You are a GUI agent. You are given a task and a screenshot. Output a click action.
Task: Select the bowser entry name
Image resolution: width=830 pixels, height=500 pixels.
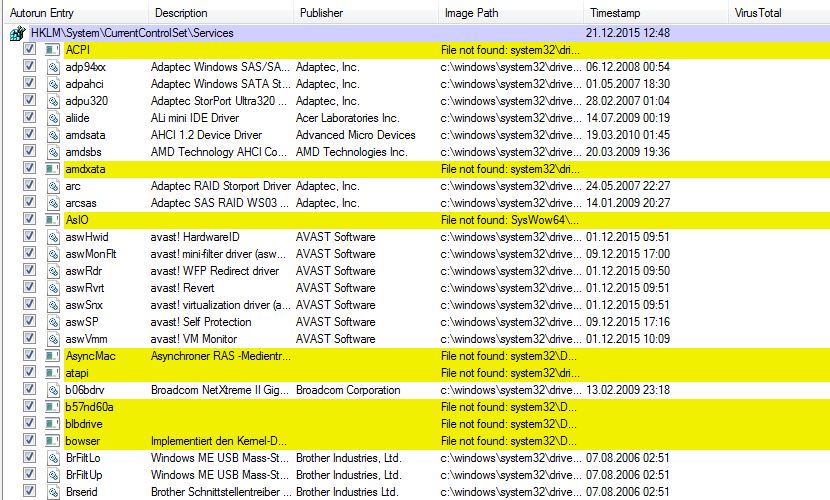pos(83,441)
